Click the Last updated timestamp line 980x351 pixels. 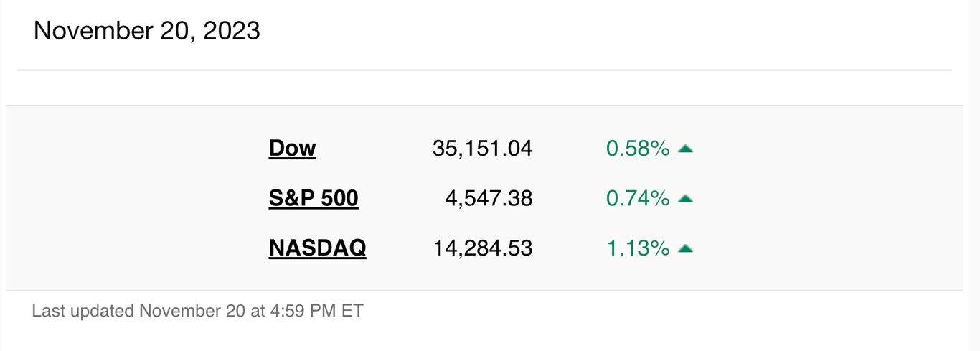tap(198, 312)
